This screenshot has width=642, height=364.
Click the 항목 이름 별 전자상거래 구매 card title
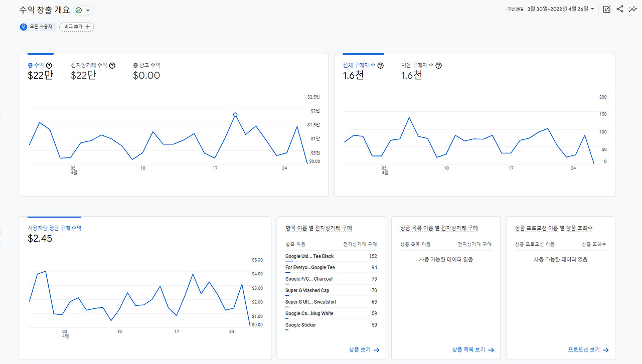coord(318,228)
